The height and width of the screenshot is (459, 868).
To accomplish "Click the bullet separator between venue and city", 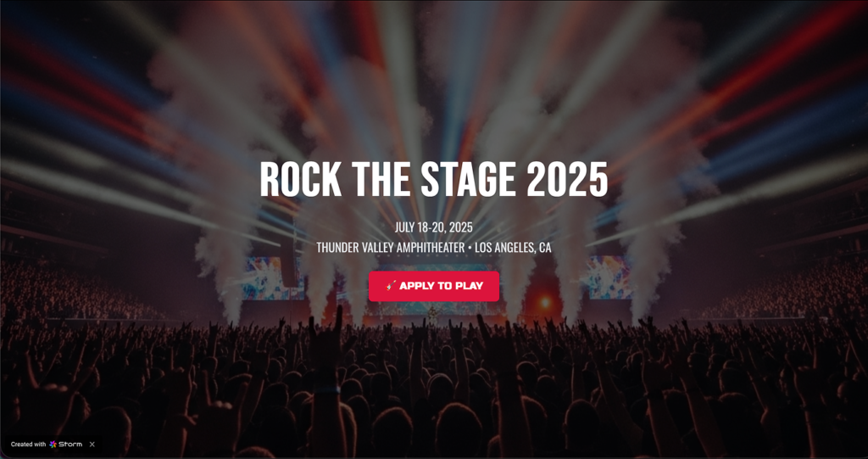I will click(470, 248).
